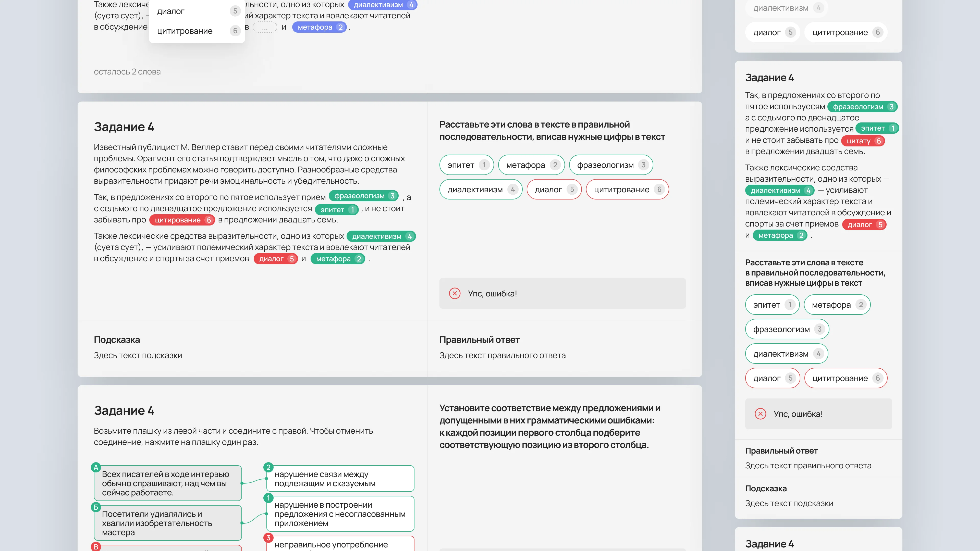Click the green "2" badge on the "нарушение связи" card
Screen dimensions: 980x551
click(268, 467)
